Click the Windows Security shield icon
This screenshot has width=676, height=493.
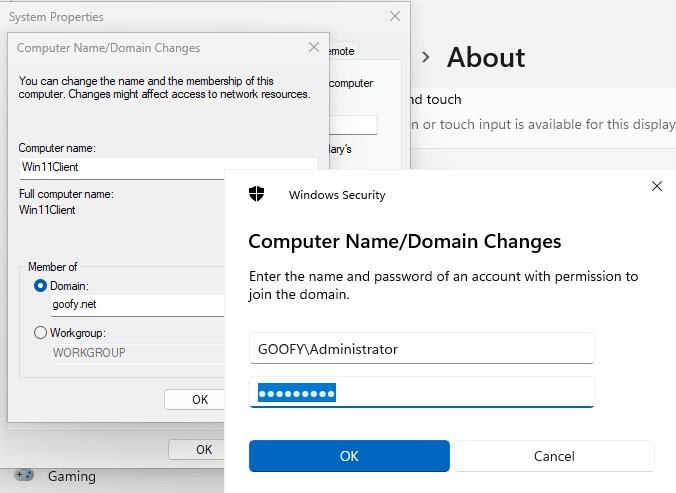[x=257, y=194]
